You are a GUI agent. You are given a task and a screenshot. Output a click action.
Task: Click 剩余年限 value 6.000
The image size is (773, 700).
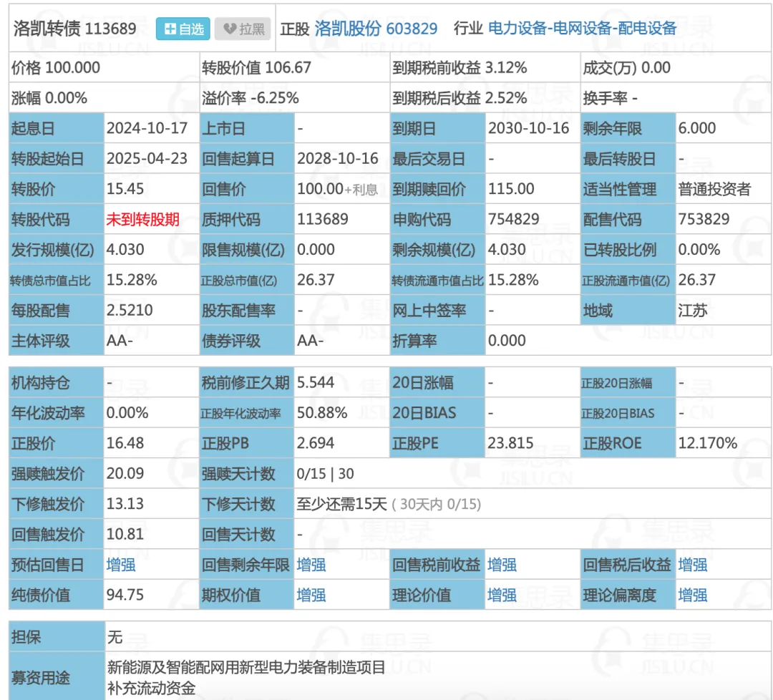click(x=697, y=129)
